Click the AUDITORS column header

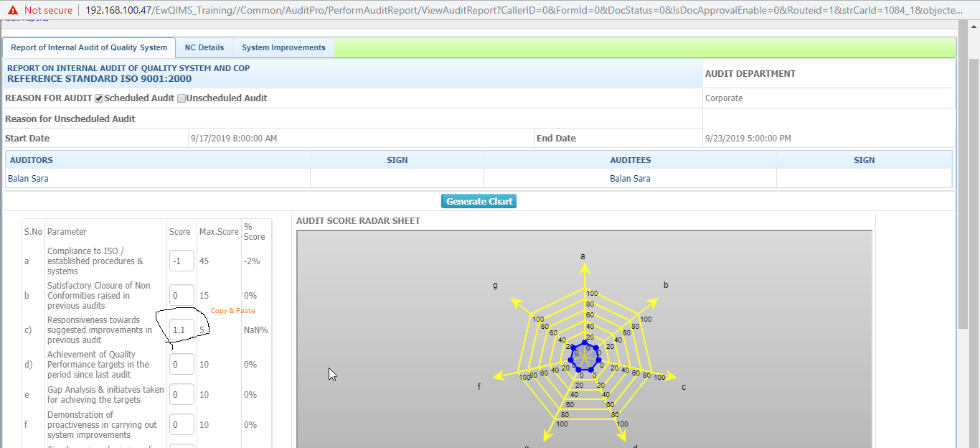tap(32, 160)
